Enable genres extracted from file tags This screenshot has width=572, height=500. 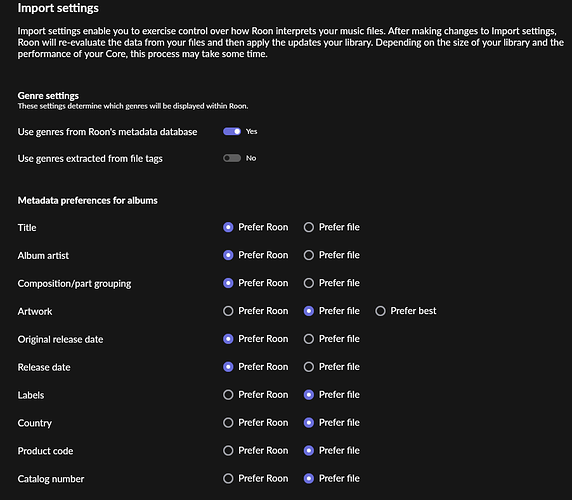tap(232, 158)
